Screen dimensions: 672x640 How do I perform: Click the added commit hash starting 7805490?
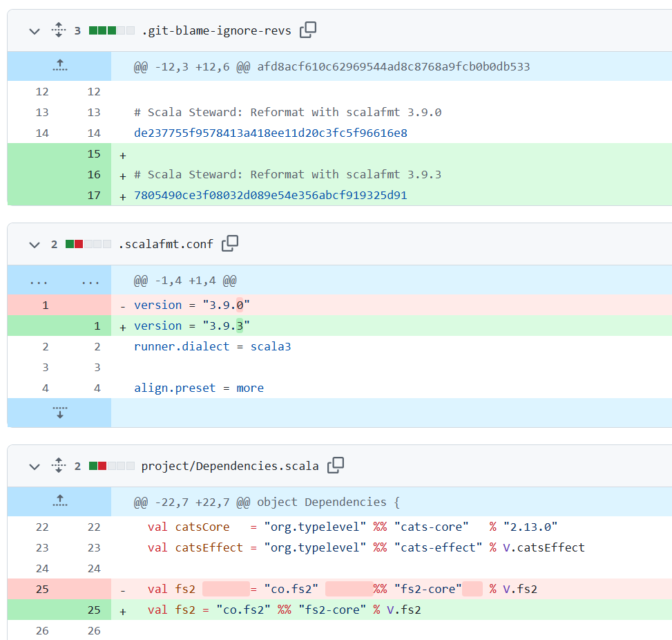(270, 195)
